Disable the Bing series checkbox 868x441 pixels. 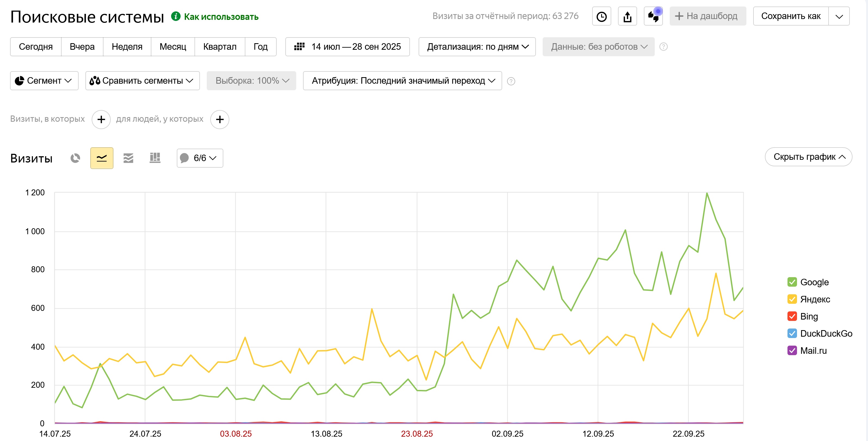(792, 317)
